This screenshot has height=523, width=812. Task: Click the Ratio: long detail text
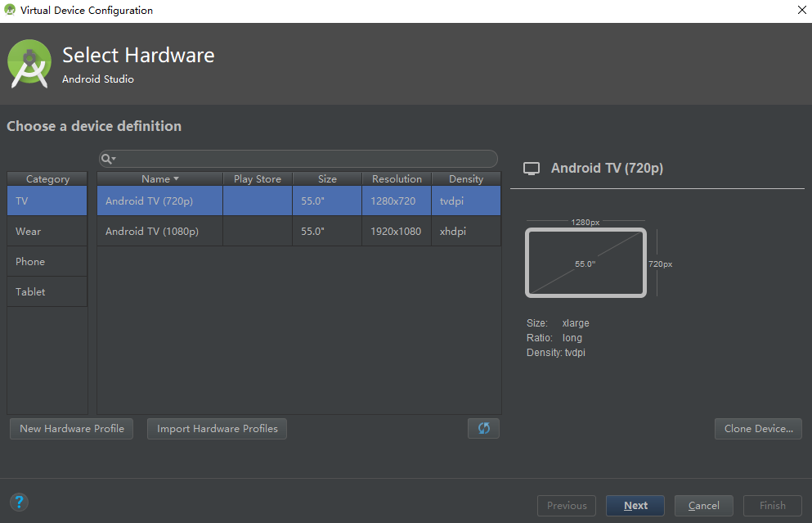click(x=554, y=337)
